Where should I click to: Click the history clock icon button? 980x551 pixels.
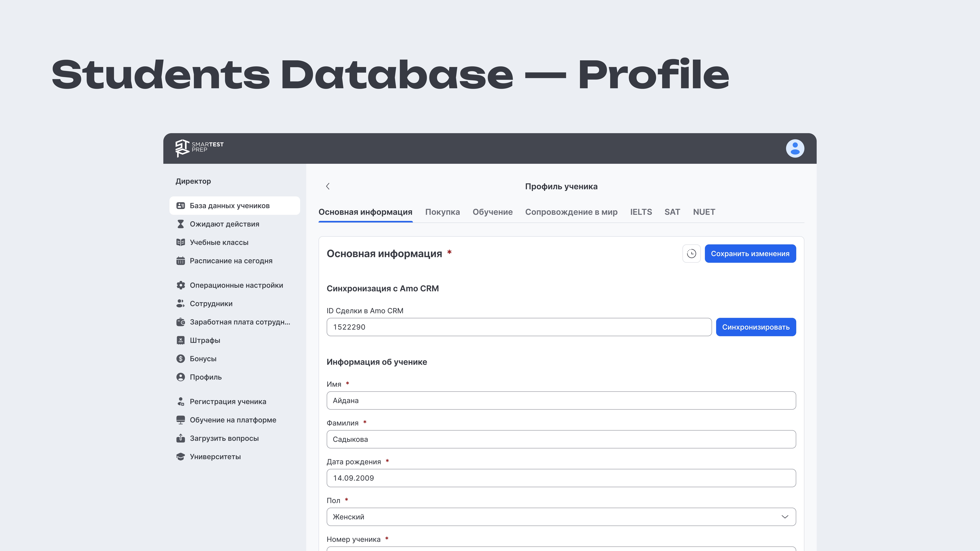click(x=691, y=254)
